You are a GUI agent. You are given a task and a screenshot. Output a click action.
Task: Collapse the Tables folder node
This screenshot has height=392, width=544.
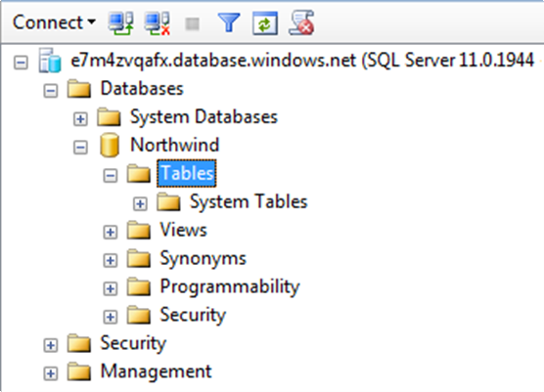[x=111, y=176]
